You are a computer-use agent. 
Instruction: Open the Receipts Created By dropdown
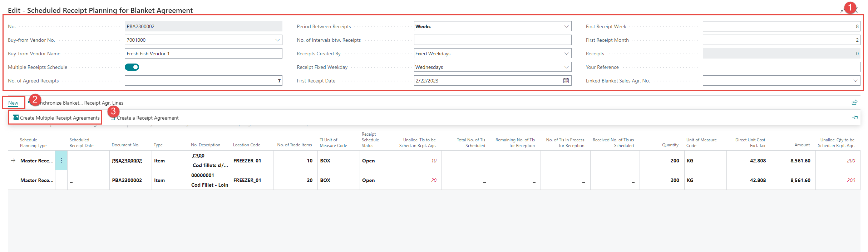566,54
